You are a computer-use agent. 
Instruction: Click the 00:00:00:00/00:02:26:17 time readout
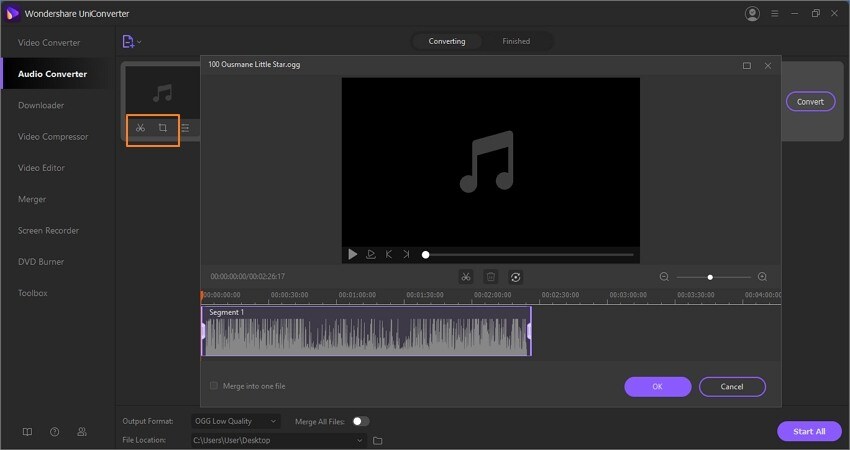click(248, 277)
